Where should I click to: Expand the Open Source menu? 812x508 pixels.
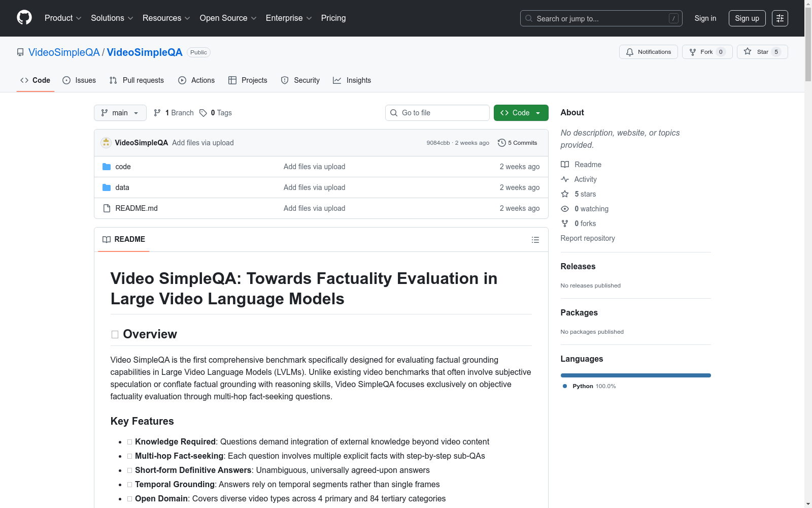click(x=228, y=18)
